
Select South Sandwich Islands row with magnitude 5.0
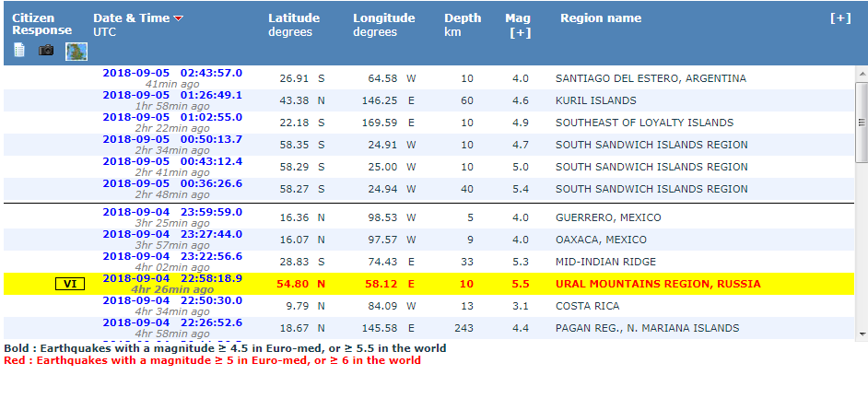click(x=429, y=167)
